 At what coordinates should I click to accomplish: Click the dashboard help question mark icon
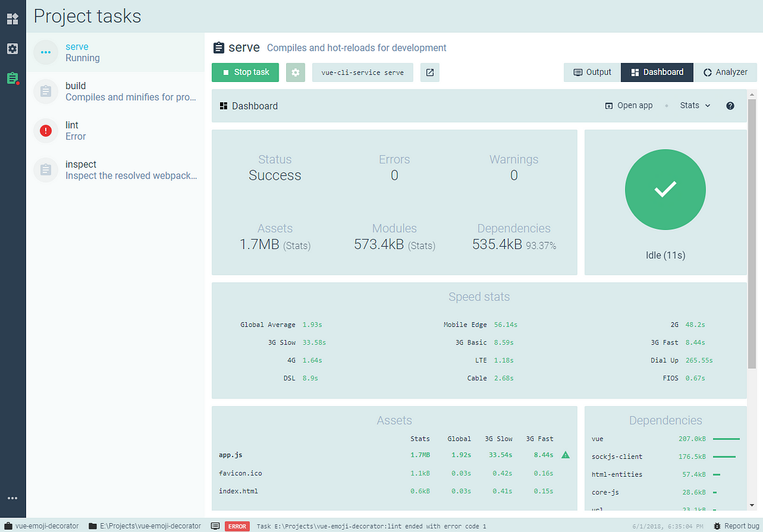[730, 106]
